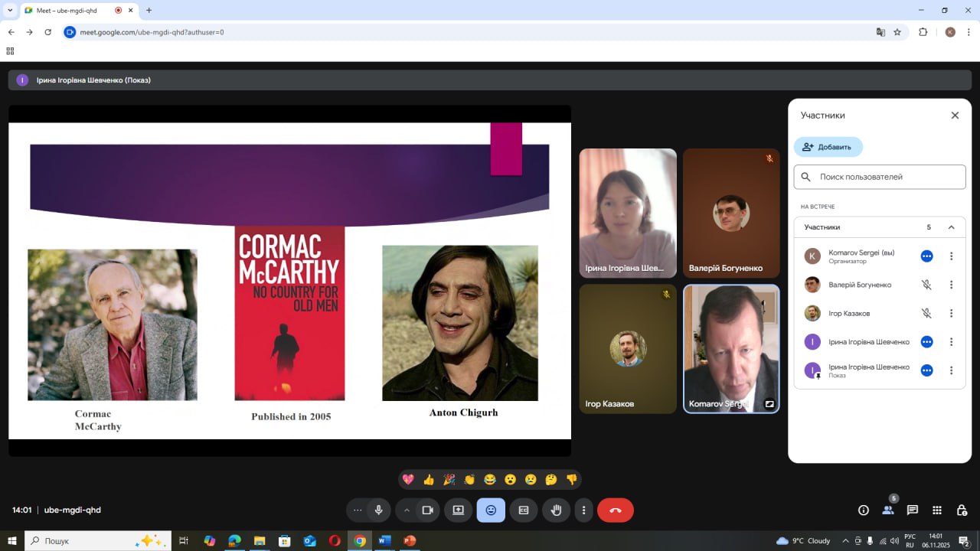Open PowerPoint from the taskbar

coord(410,541)
